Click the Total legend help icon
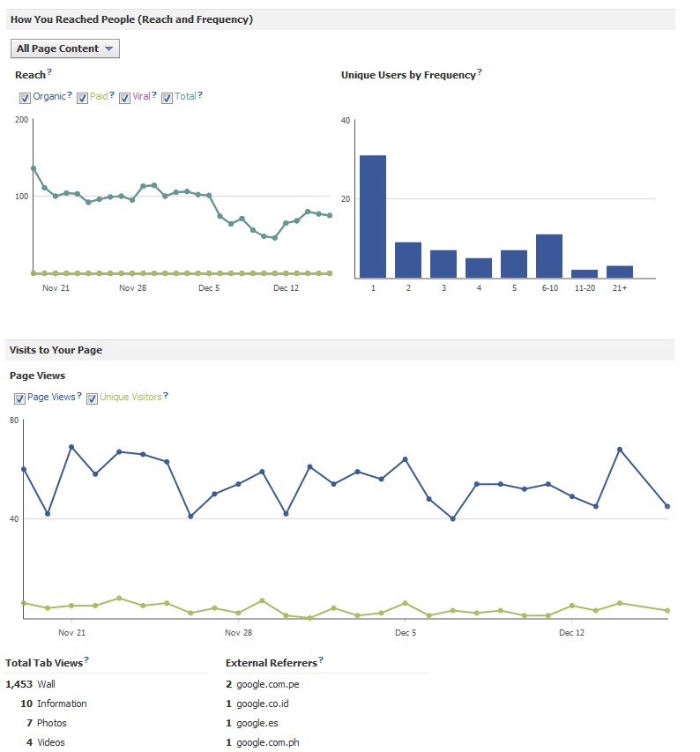This screenshot has height=752, width=700. pos(200,96)
